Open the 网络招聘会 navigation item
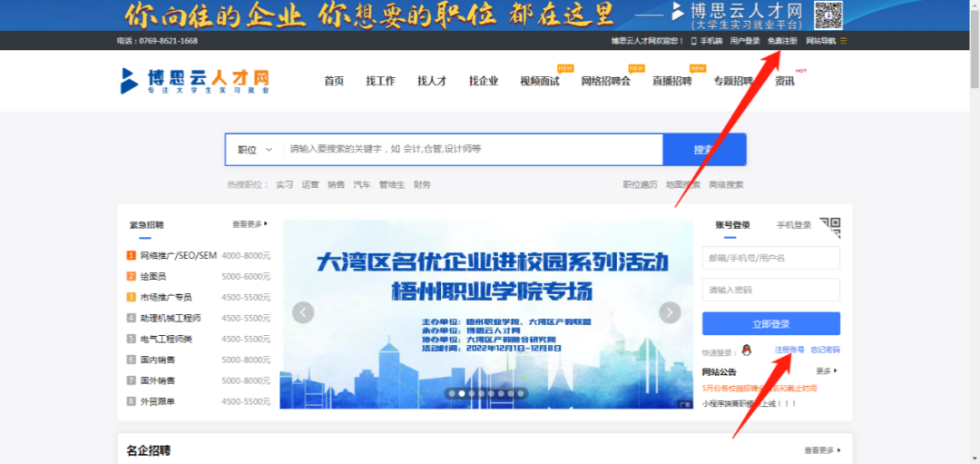Viewport: 980px width, 464px height. [605, 81]
